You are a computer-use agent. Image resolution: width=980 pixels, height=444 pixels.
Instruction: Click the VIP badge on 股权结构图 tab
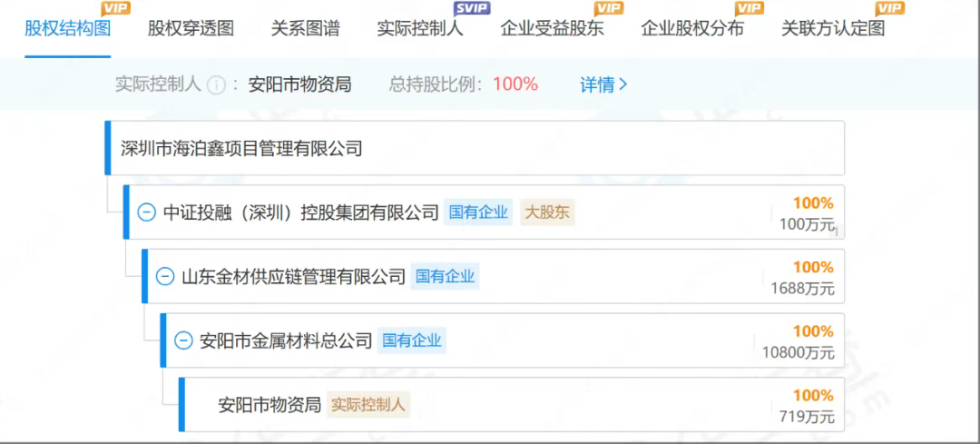(x=115, y=7)
